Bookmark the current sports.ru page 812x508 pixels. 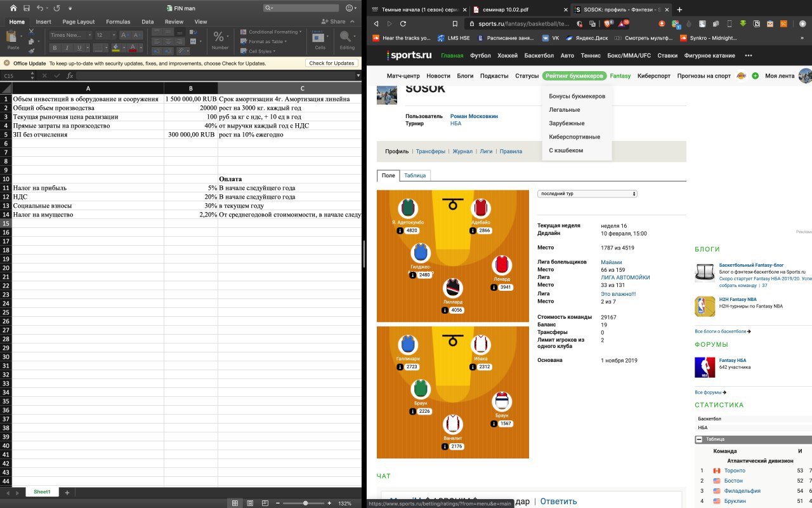[x=455, y=23]
